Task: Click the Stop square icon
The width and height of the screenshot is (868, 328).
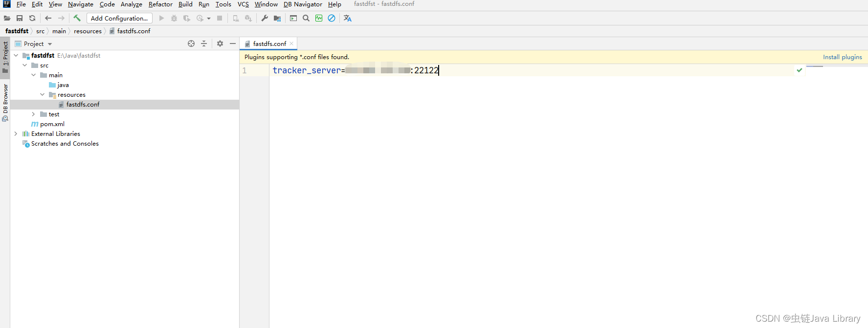Action: tap(220, 18)
